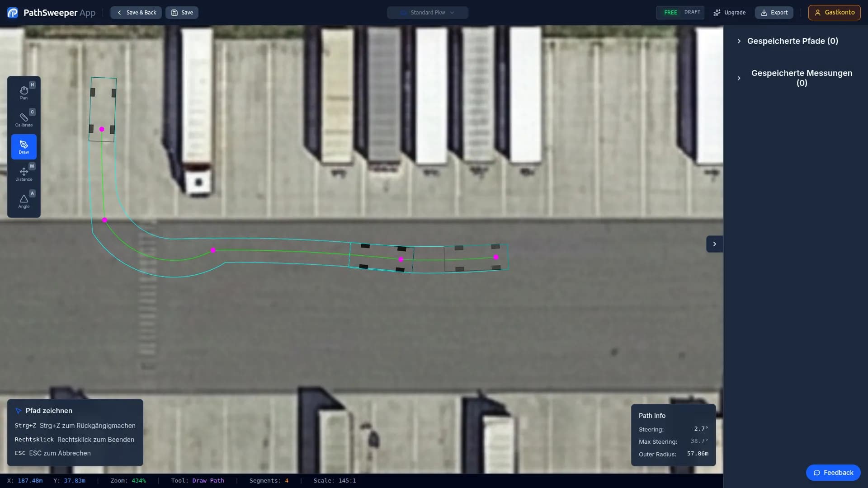Viewport: 868px width, 488px height.
Task: Click the PathSweeper logo icon
Action: point(13,13)
